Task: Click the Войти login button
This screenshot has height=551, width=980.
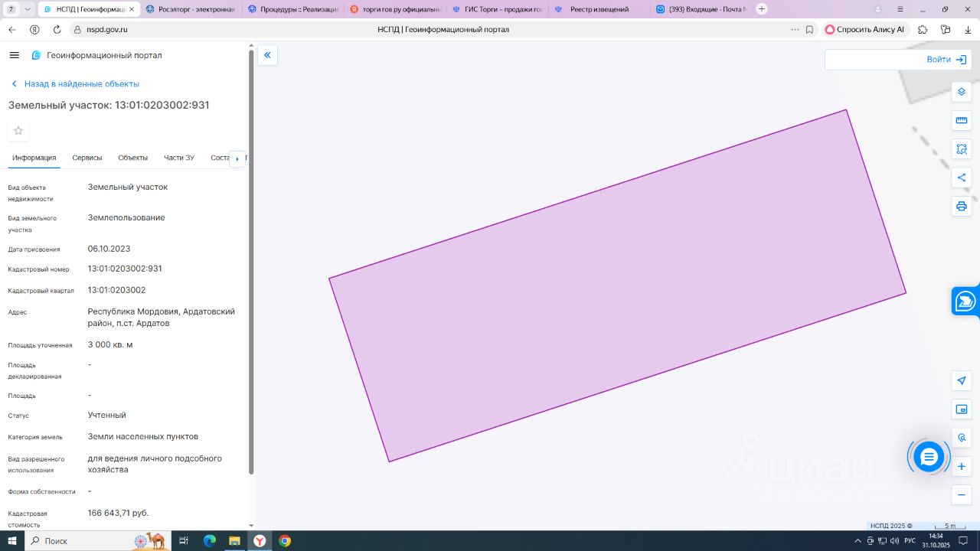Action: point(946,60)
